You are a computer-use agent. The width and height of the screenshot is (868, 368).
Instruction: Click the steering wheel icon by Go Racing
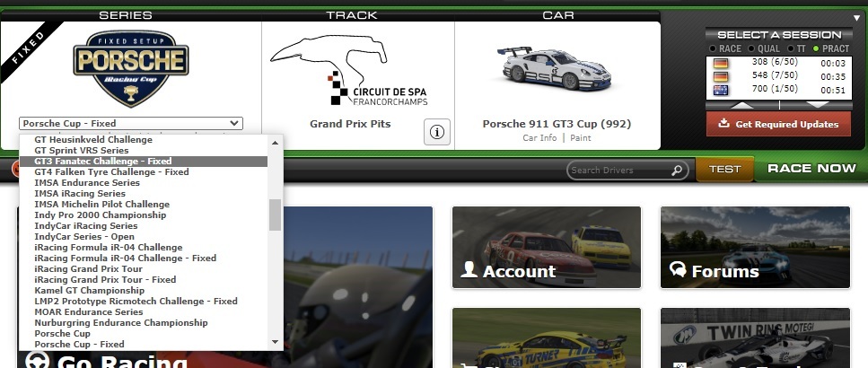(38, 361)
